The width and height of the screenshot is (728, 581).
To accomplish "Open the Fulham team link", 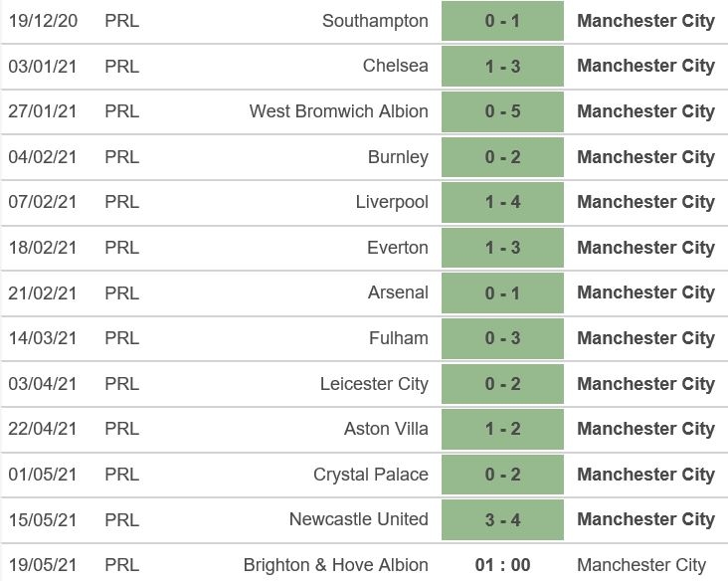I will coord(399,338).
